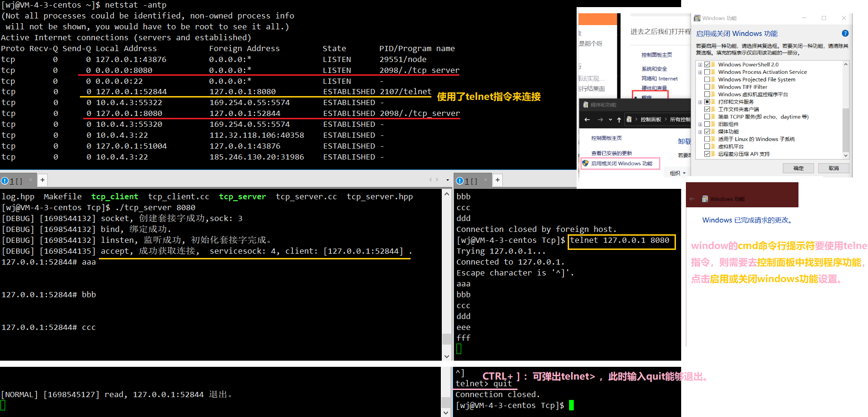
Task: Click the tcp_server.cc file name
Action: coord(307,196)
